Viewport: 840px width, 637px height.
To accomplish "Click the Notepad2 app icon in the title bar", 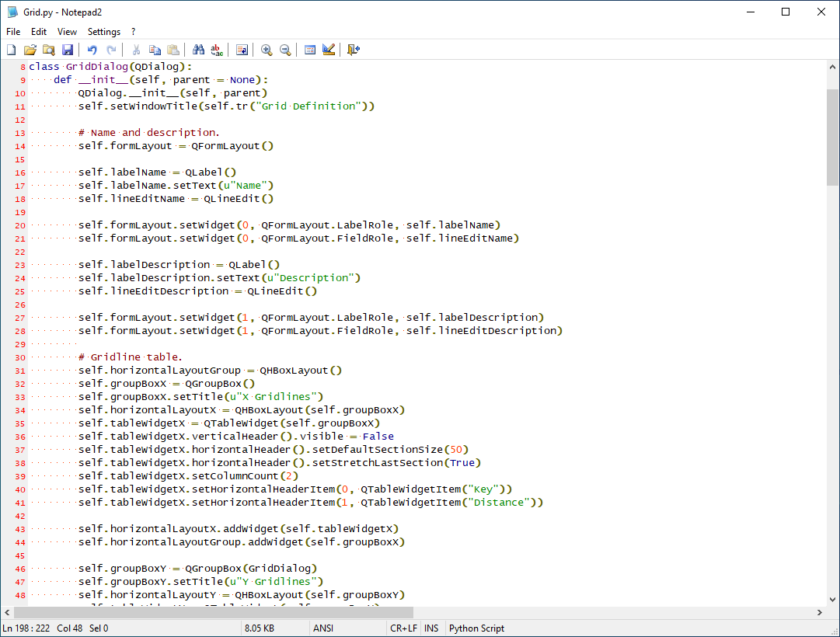I will [x=12, y=12].
